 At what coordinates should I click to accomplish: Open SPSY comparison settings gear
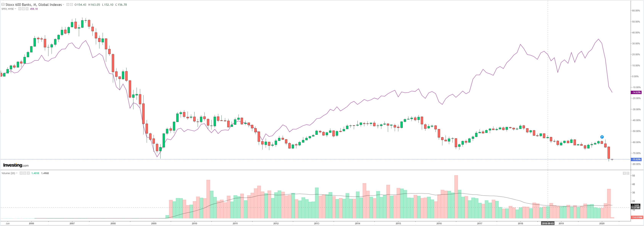click(23, 9)
